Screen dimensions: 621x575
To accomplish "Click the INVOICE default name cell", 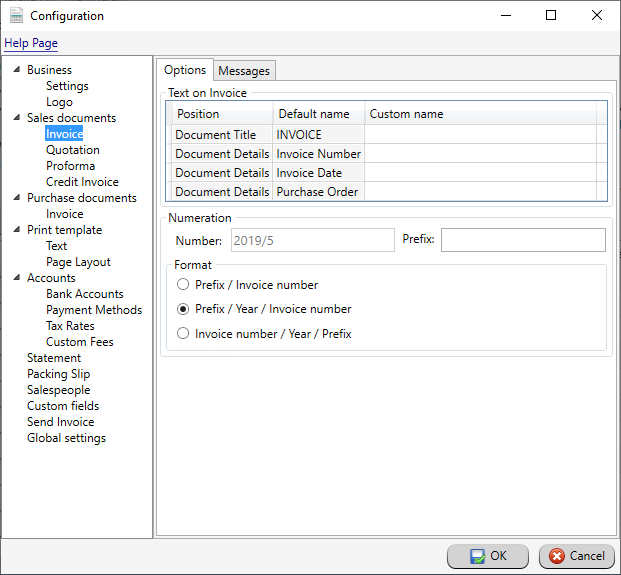I will click(x=319, y=135).
